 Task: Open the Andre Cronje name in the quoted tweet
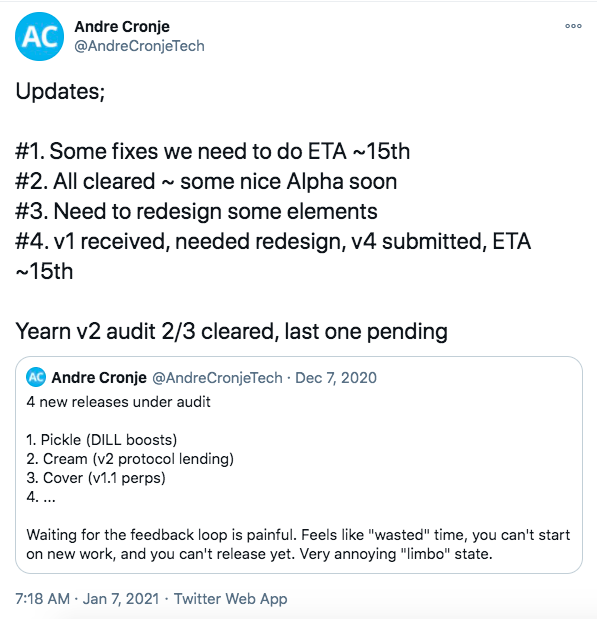(x=99, y=378)
